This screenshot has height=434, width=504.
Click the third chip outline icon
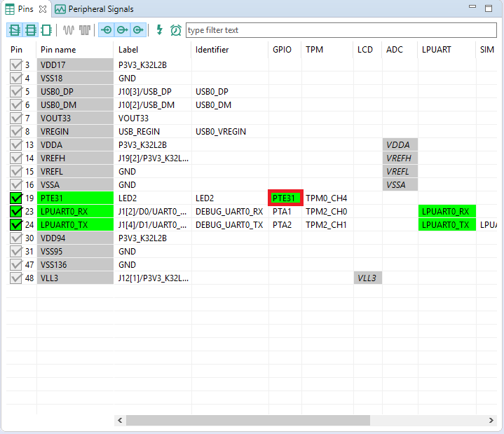[x=46, y=30]
